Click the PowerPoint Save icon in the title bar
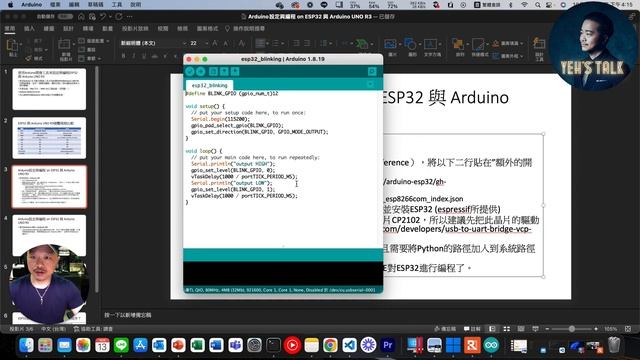640x360 pixels. [93, 16]
